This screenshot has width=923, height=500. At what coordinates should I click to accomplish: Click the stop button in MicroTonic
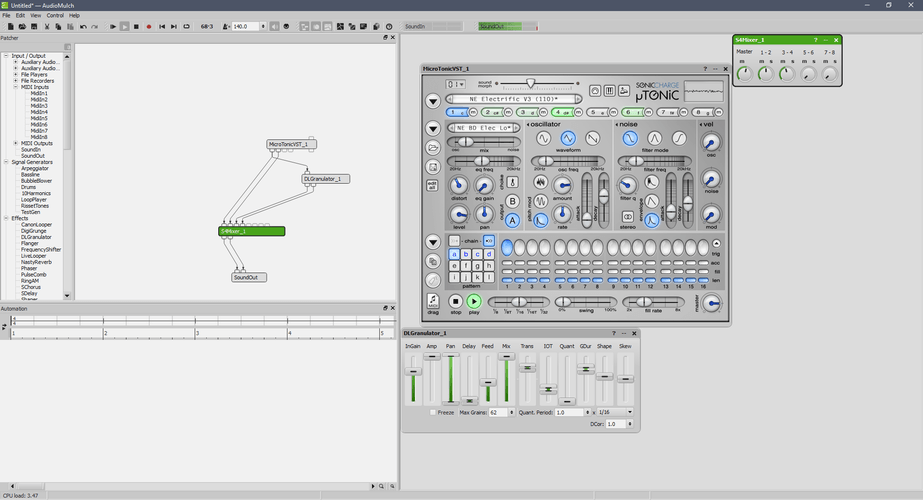coord(455,301)
